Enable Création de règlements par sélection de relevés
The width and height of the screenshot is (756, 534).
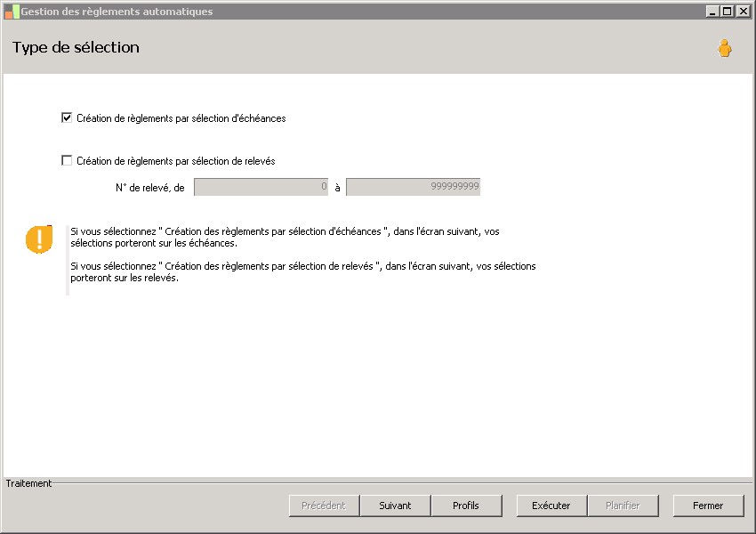[67, 160]
